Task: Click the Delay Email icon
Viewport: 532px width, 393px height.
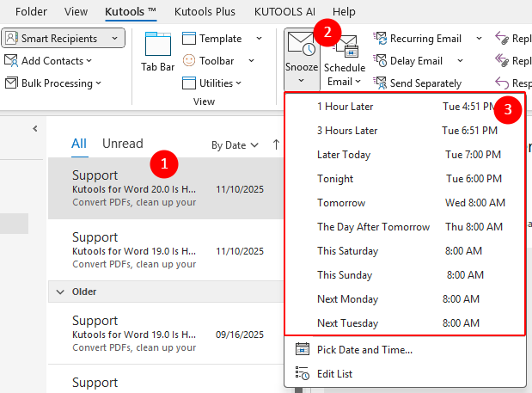Action: [380, 61]
